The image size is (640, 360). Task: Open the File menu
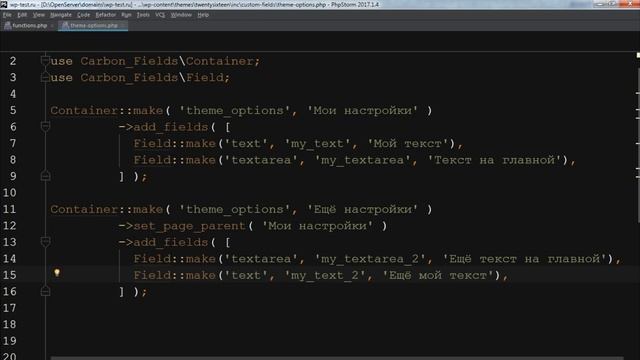7,15
